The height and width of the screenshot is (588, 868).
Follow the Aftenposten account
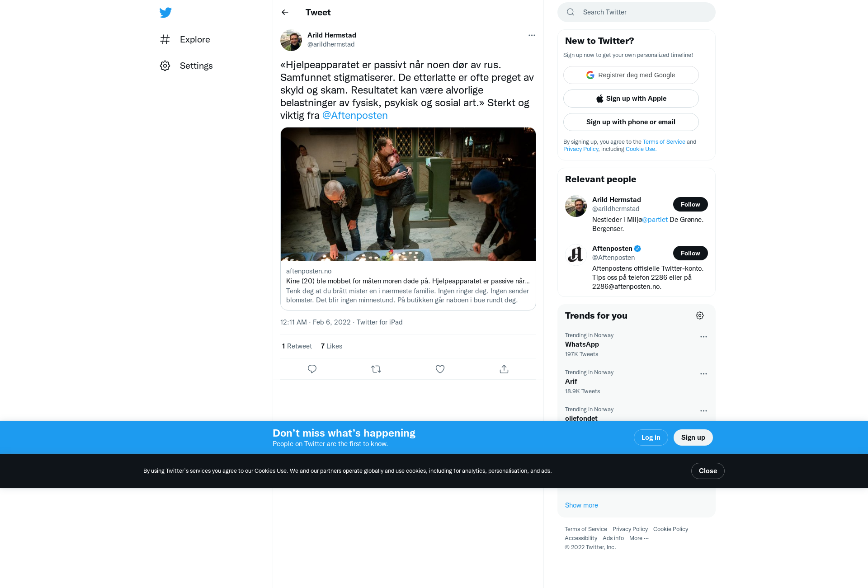(690, 253)
